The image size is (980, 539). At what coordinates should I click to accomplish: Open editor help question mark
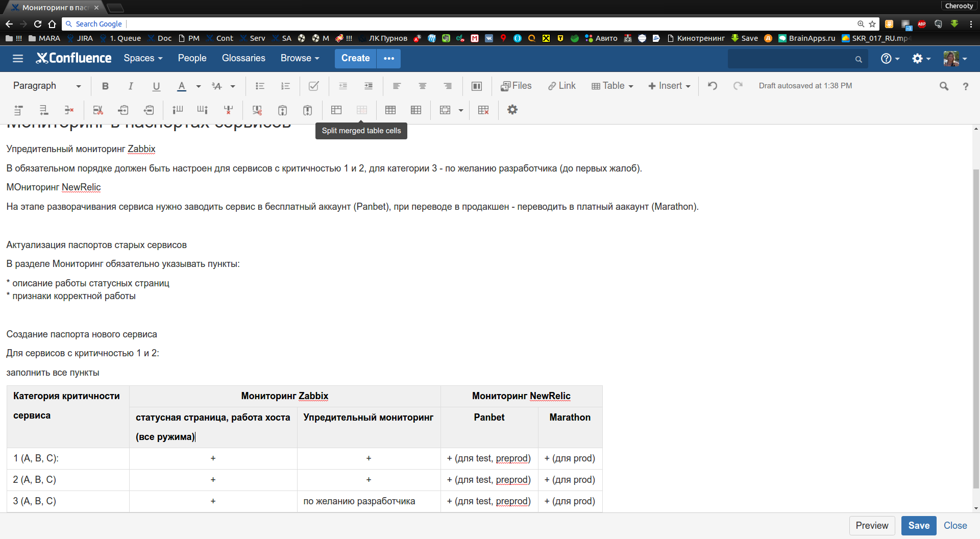tap(965, 86)
